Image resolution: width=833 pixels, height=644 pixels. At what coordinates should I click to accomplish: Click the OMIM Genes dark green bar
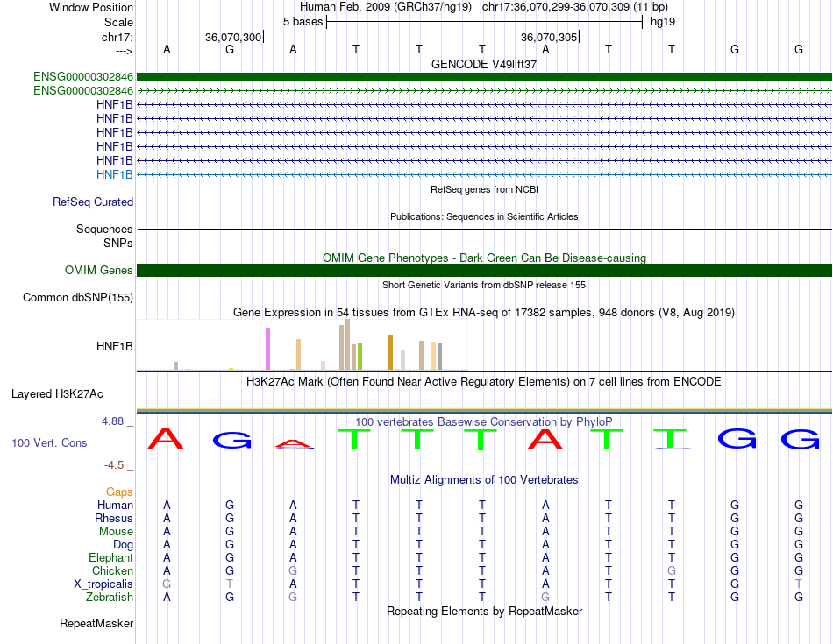click(484, 270)
